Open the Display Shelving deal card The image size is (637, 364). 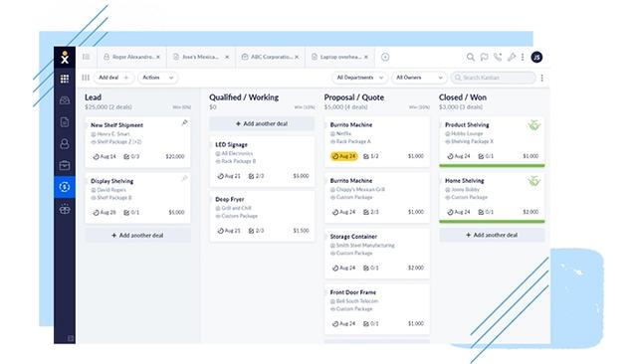pyautogui.click(x=137, y=198)
